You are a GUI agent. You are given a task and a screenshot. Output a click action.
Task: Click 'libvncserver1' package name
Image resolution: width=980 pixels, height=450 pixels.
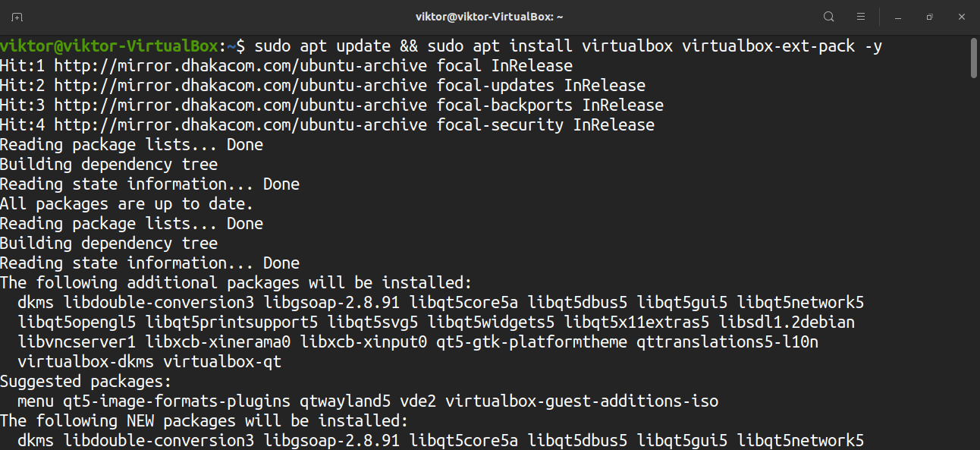[77, 342]
